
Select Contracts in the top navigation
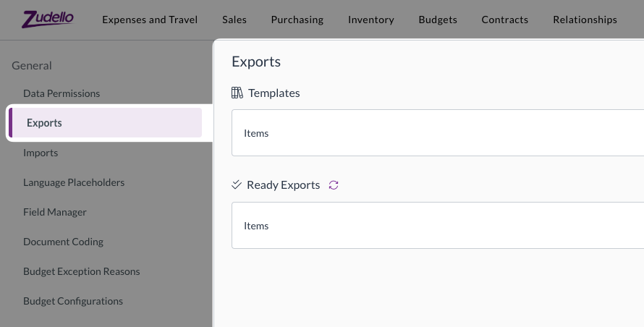pyautogui.click(x=505, y=20)
